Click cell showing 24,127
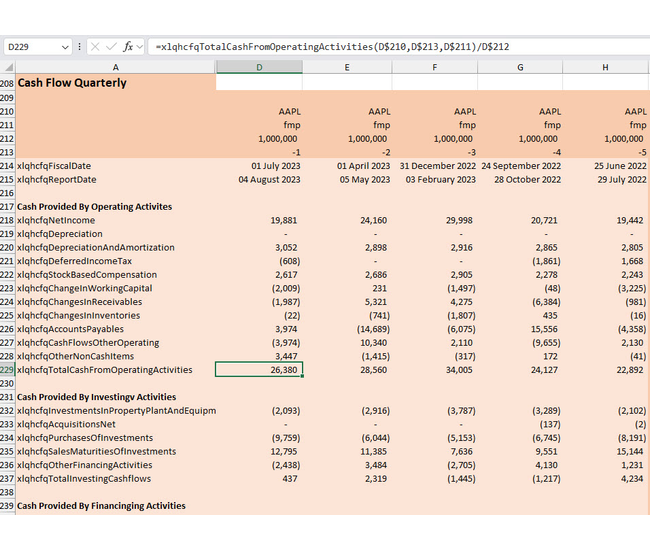This screenshot has height=550, width=650. pyautogui.click(x=520, y=370)
